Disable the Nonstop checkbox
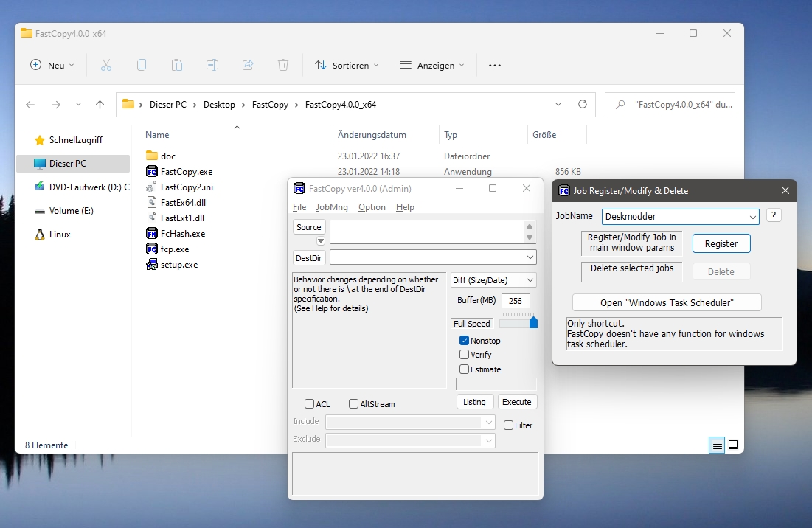812x528 pixels. click(x=464, y=341)
